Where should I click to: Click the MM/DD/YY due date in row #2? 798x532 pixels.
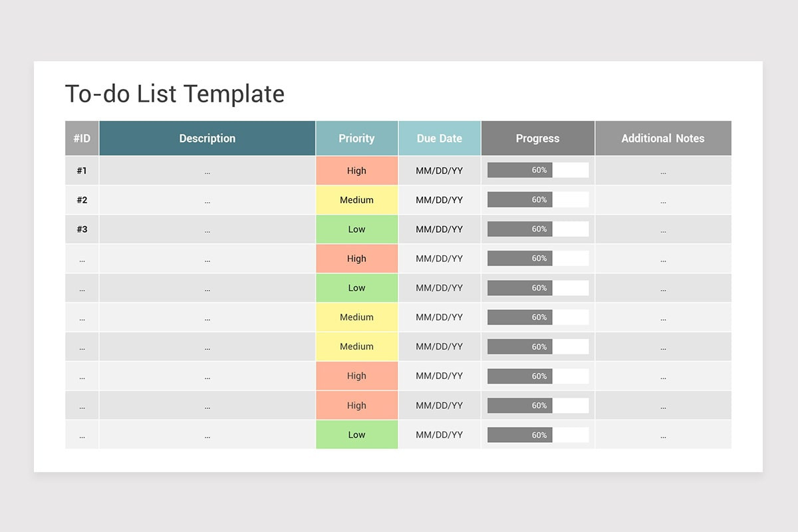point(440,199)
